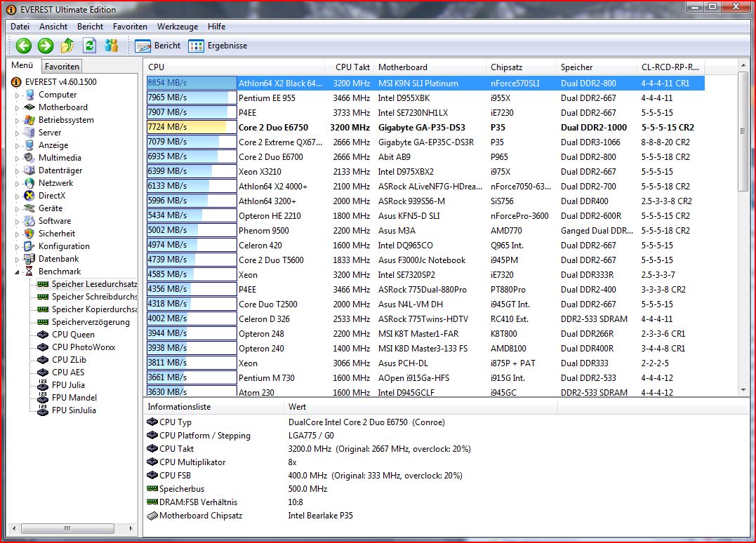Select the DirectX icon
756x543 pixels.
(30, 196)
